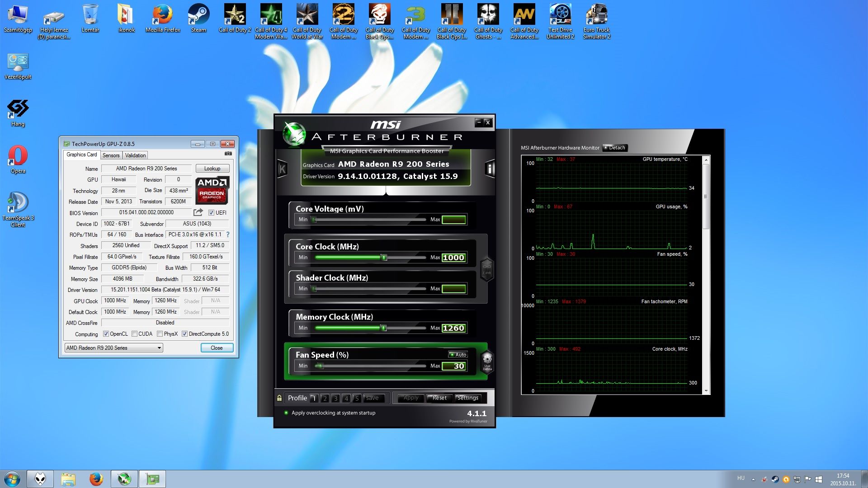Click Core Clock value field 1000

(453, 258)
